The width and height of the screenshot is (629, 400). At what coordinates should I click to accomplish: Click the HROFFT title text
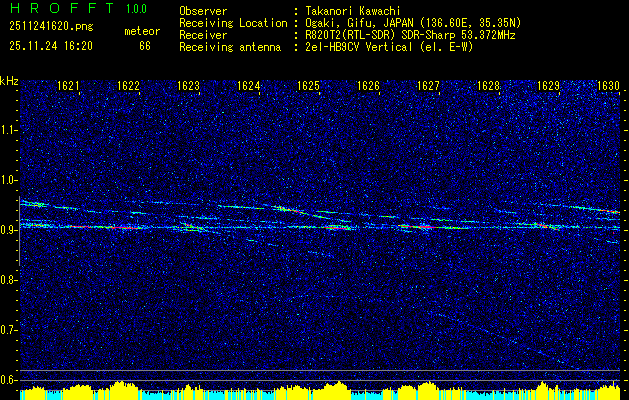pyautogui.click(x=62, y=8)
